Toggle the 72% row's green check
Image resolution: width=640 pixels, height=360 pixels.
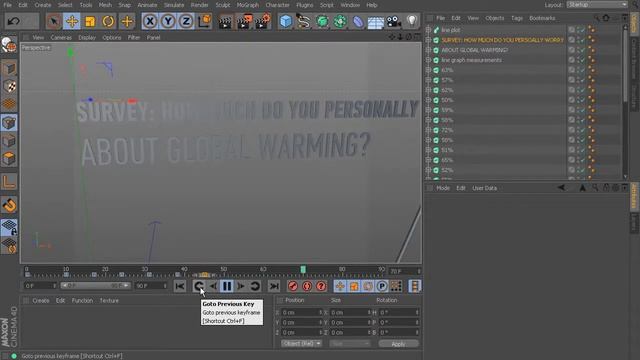tap(581, 130)
